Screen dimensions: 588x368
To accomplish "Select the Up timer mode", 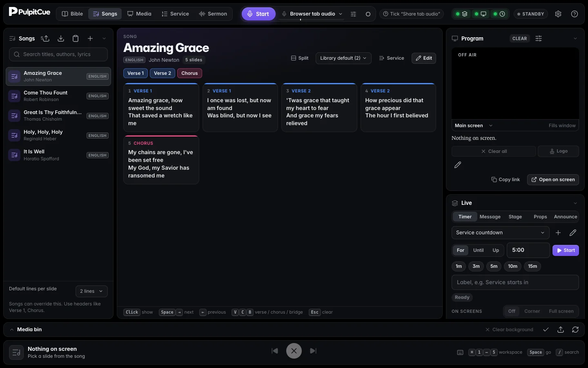I will (496, 250).
